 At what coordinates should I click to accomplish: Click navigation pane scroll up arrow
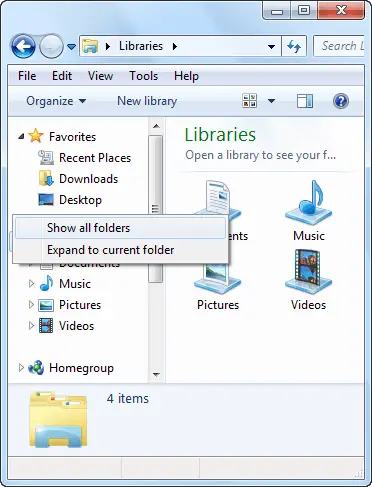point(156,126)
